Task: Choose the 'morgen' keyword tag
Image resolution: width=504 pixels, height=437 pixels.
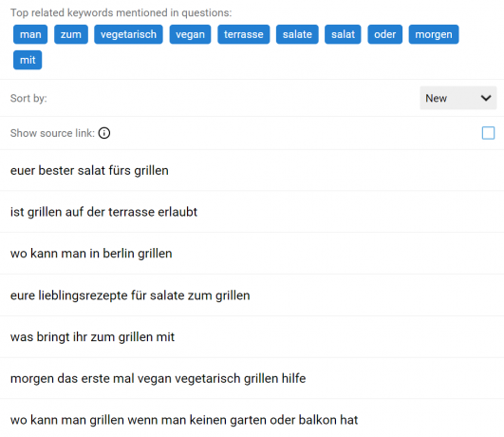Action: click(434, 34)
